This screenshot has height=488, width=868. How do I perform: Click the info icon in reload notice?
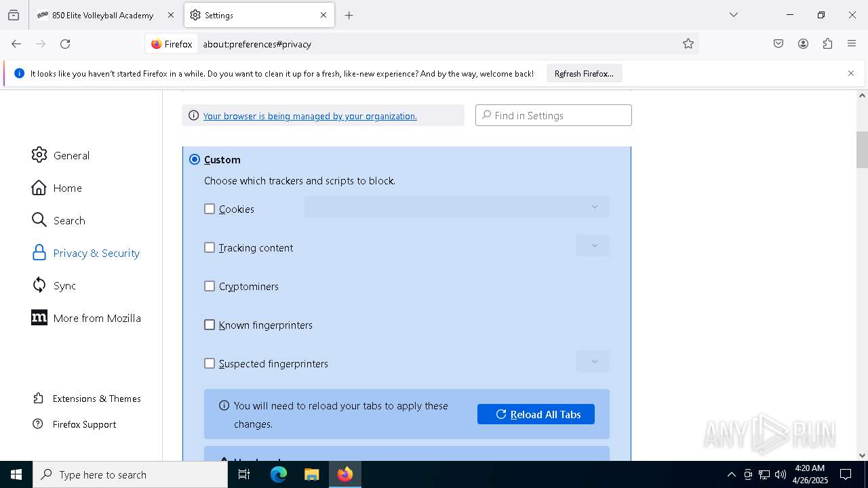coord(224,405)
